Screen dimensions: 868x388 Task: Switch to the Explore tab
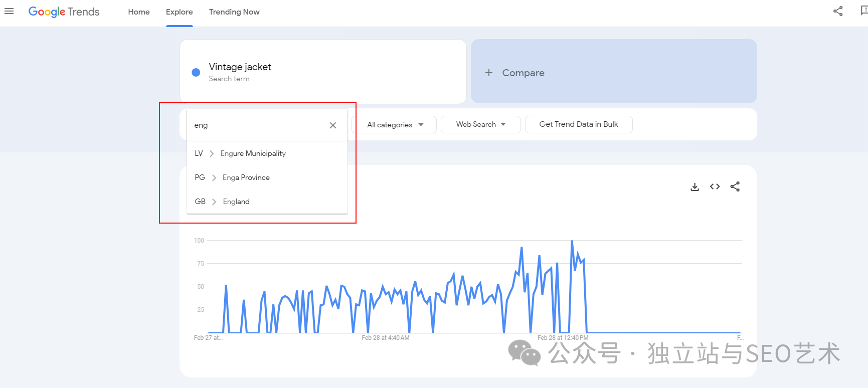coord(180,12)
